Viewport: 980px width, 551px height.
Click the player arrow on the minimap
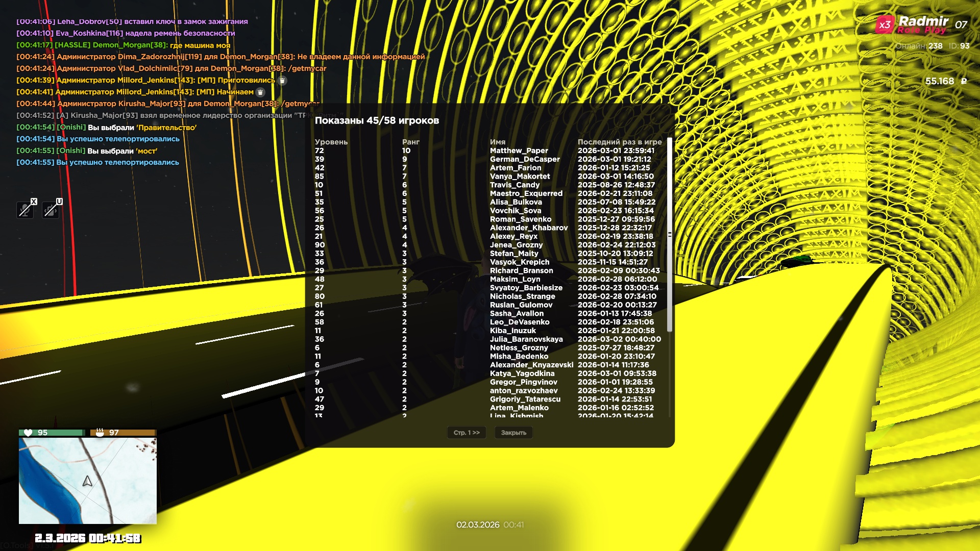[87, 481]
